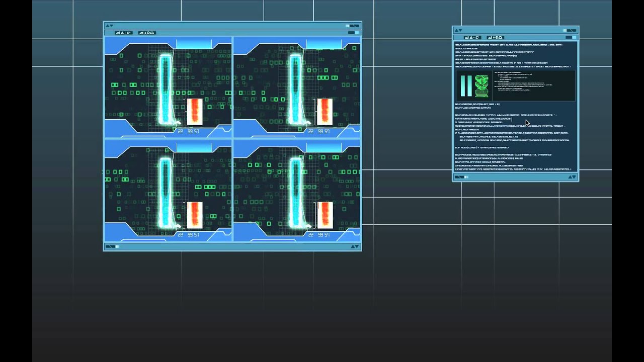Screen dimensions: 644x362
Task: Select first glyph tab in code window
Action: point(472,37)
